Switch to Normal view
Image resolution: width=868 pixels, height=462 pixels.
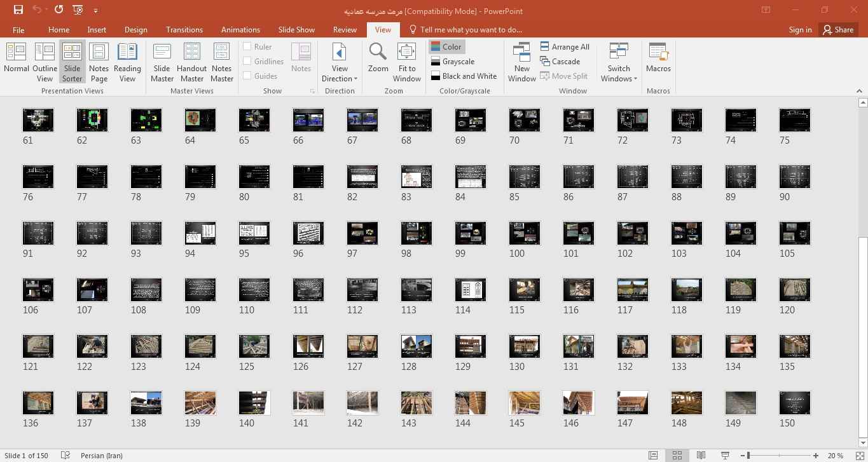coord(16,61)
